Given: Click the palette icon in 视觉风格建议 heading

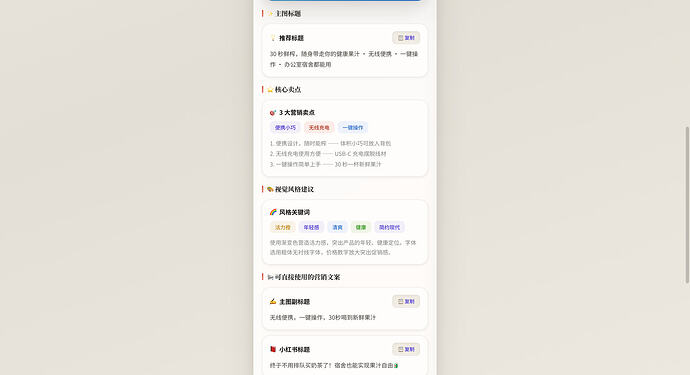Looking at the screenshot, I should (270, 189).
